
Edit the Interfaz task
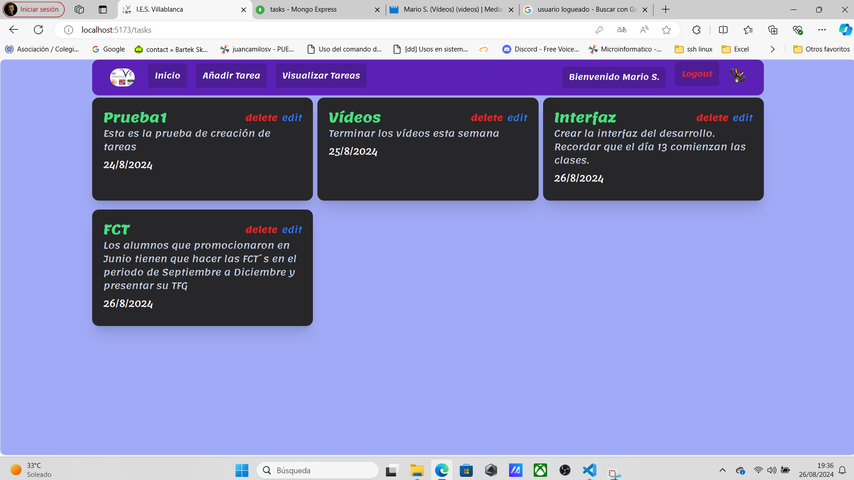pyautogui.click(x=743, y=118)
